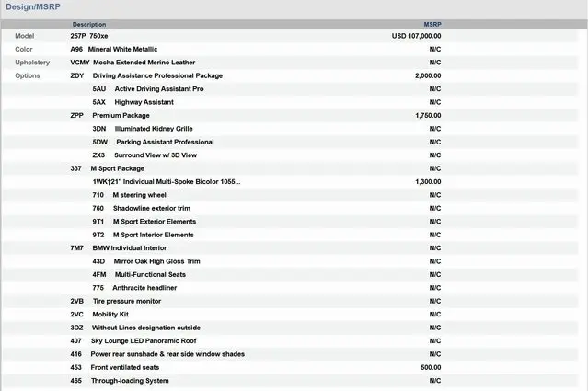Select the 257P 750xe model row
Image resolution: width=588 pixels, height=391 pixels.
click(x=89, y=36)
